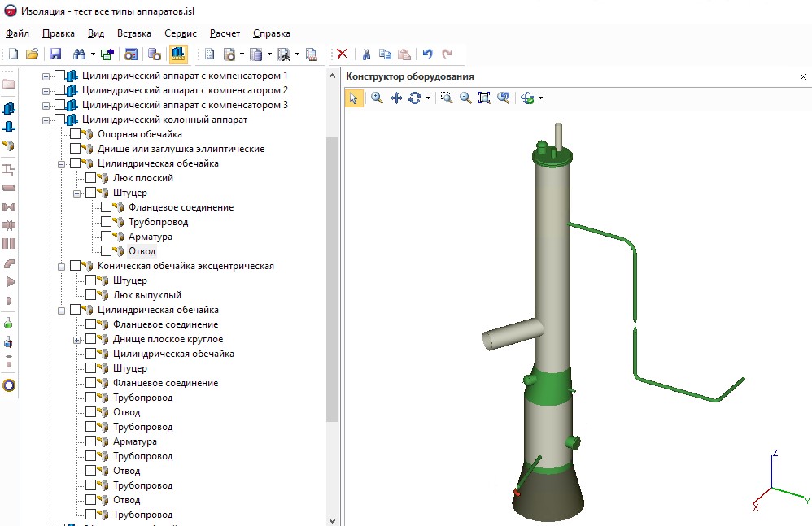Expand the Днище плоское круглое node
Image resolution: width=812 pixels, height=526 pixels.
[x=76, y=340]
